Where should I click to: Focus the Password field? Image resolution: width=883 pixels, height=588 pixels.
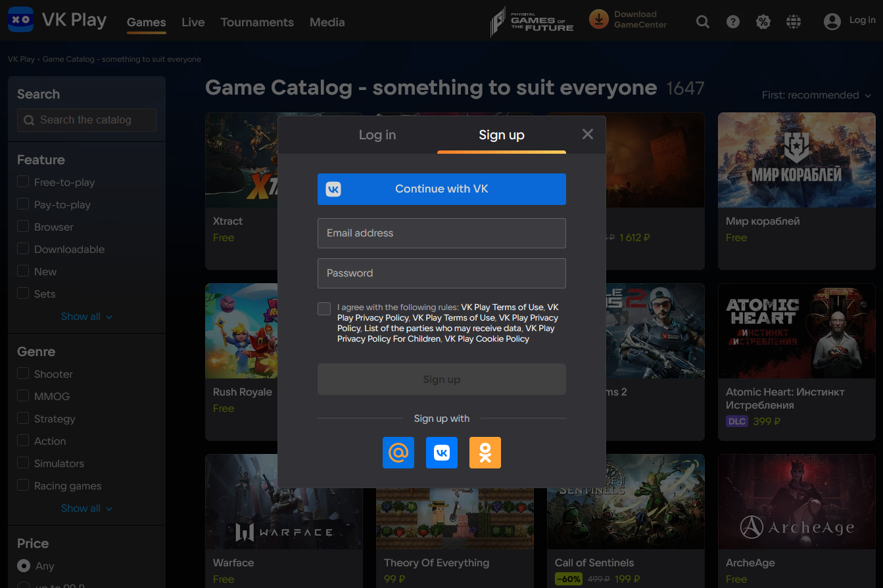tap(442, 273)
